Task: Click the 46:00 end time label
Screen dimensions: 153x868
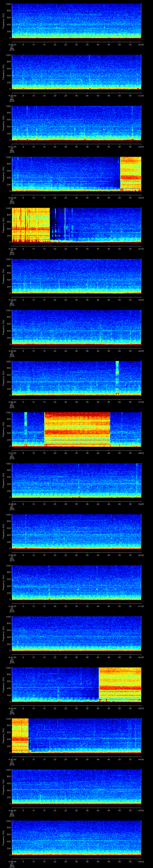Action: (141, 861)
